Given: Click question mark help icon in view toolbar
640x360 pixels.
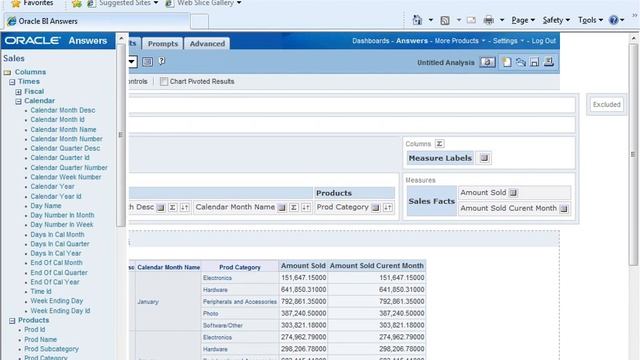Looking at the screenshot, I should 162,61.
